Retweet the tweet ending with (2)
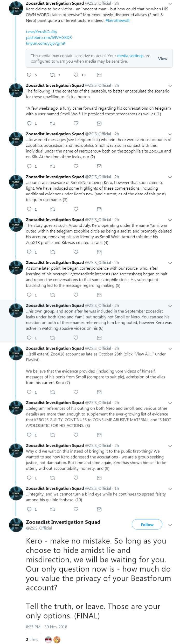 [52, 166]
